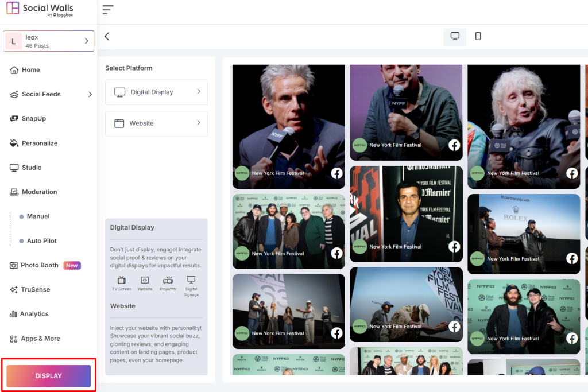This screenshot has width=588, height=392.
Task: Click the gradient DISPLAY button
Action: click(48, 376)
